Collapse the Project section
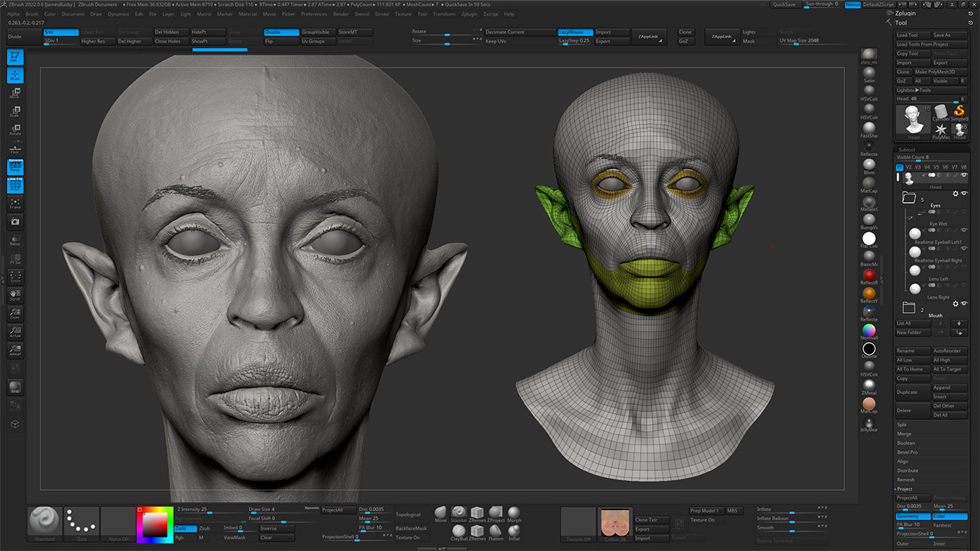980x551 pixels. tap(905, 489)
